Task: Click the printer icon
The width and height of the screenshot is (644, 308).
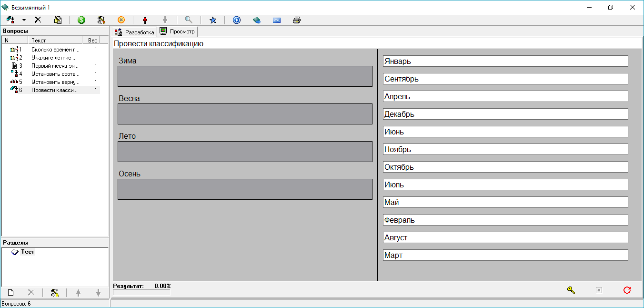Action: coord(297,20)
